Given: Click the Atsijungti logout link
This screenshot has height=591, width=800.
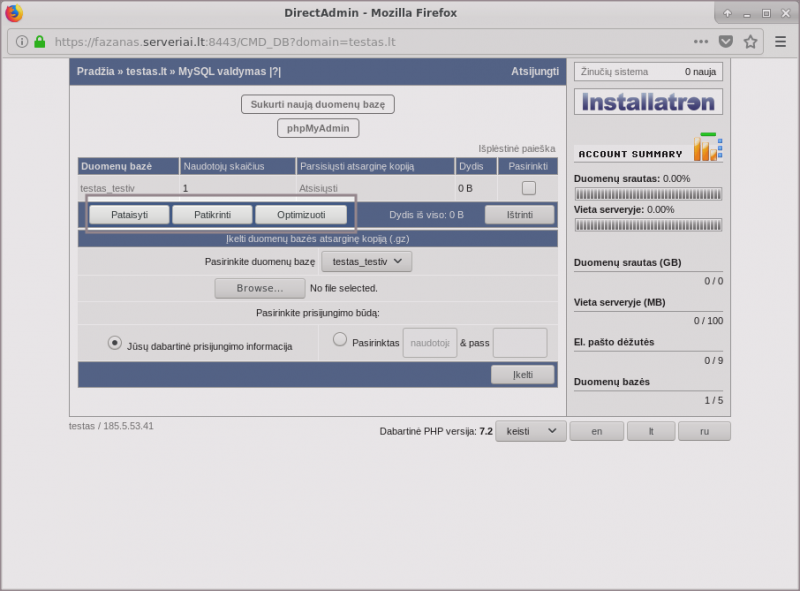Looking at the screenshot, I should click(534, 72).
